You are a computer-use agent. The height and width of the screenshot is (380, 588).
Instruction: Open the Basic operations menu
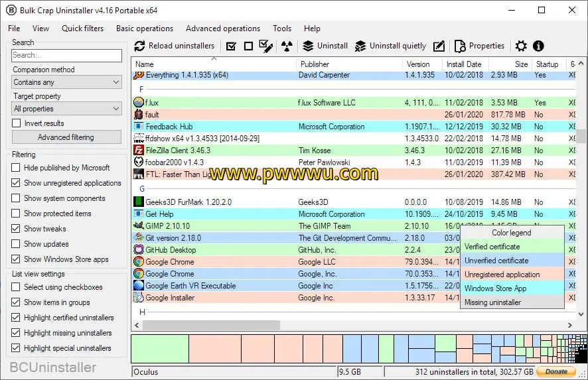tap(145, 29)
